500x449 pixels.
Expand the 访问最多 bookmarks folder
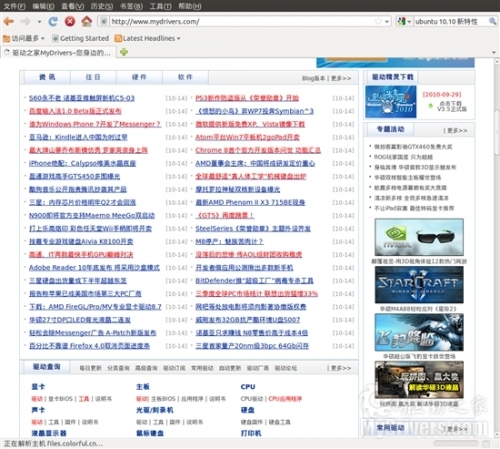point(24,38)
